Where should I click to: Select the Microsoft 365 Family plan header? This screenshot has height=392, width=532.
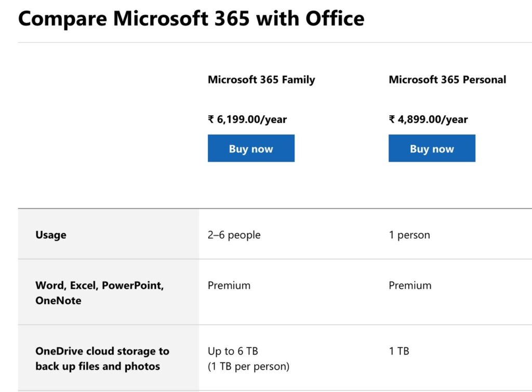(x=261, y=79)
